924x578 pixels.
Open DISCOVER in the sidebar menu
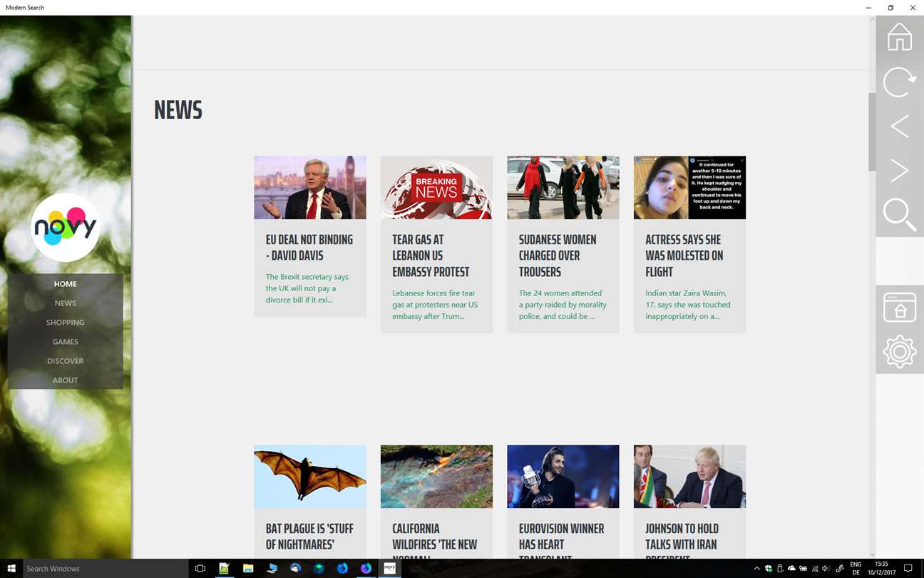click(x=66, y=361)
